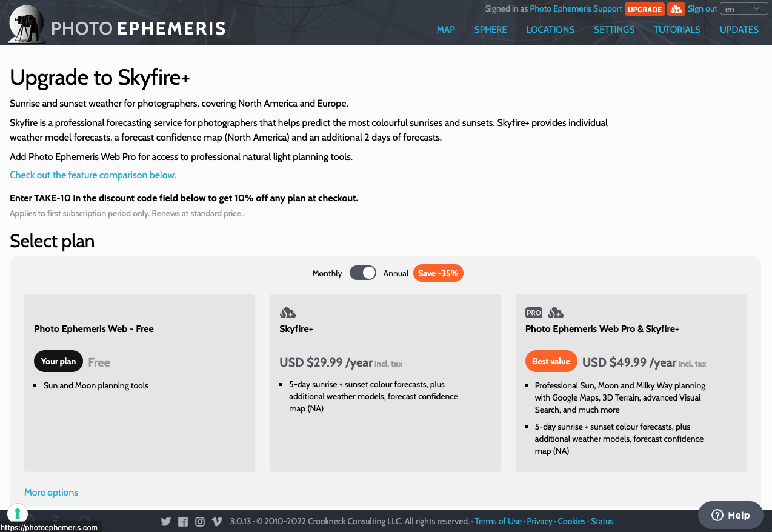
Task: Click the Sign out link
Action: click(x=702, y=9)
